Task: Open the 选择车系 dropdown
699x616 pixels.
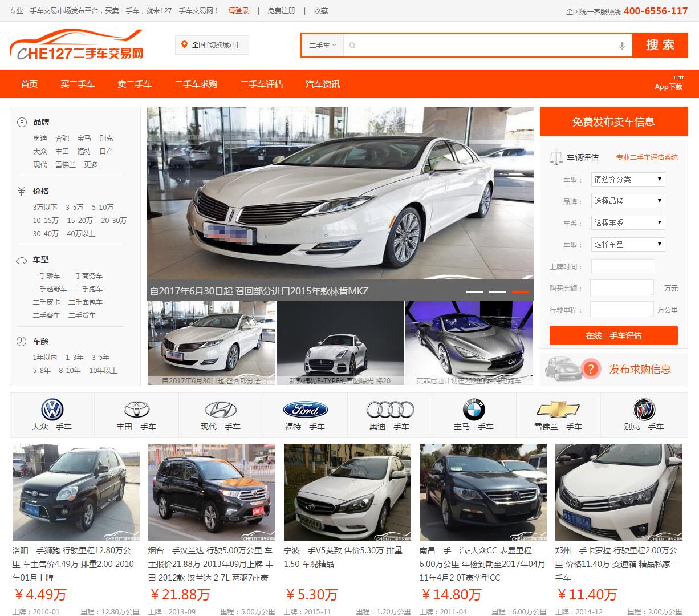Action: (x=628, y=222)
